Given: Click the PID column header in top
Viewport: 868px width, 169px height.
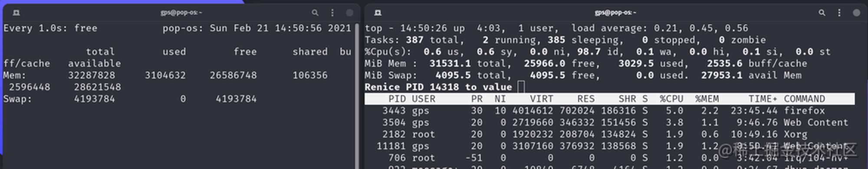Looking at the screenshot, I should (397, 99).
